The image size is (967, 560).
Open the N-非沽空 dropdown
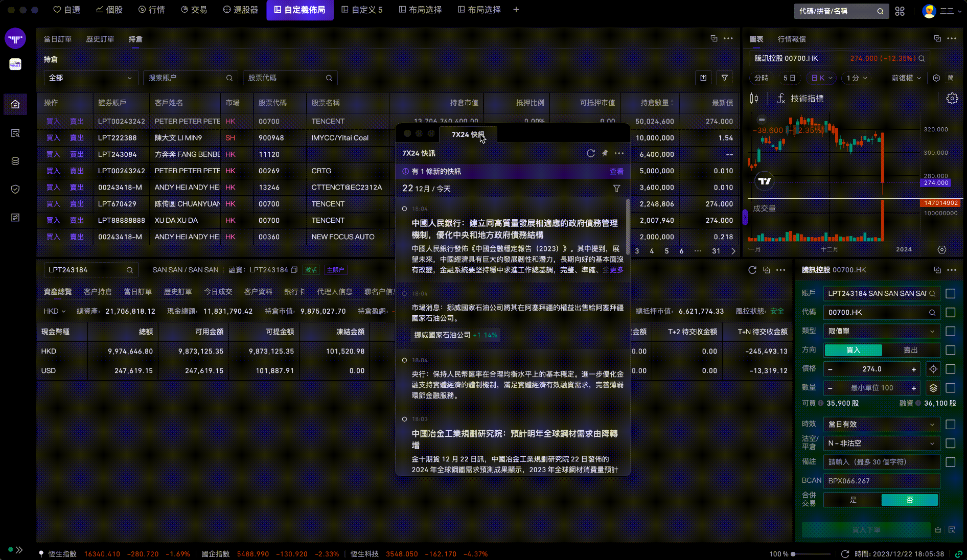coord(882,443)
